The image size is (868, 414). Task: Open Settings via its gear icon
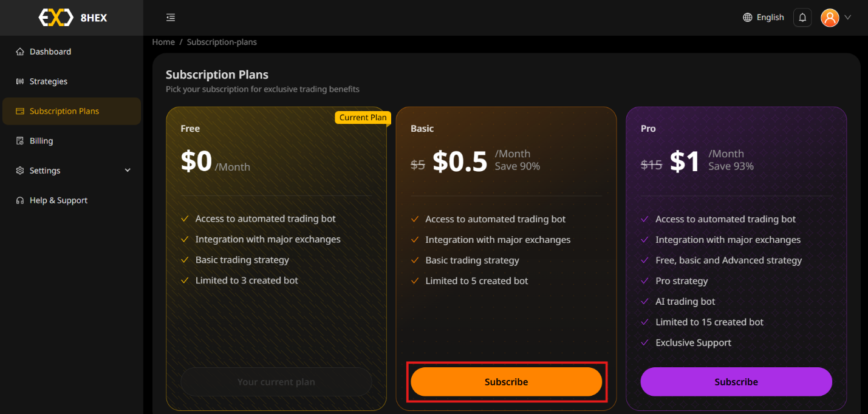tap(19, 170)
